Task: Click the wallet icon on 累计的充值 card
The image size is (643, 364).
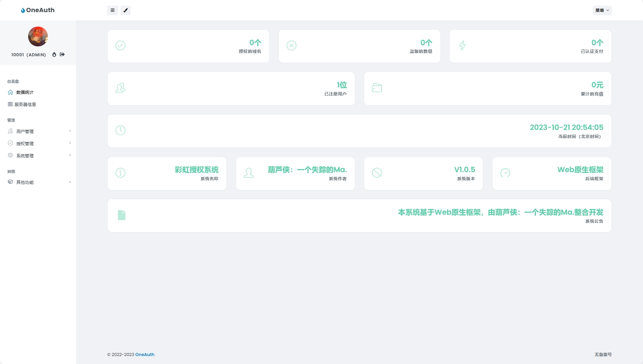Action: [377, 88]
